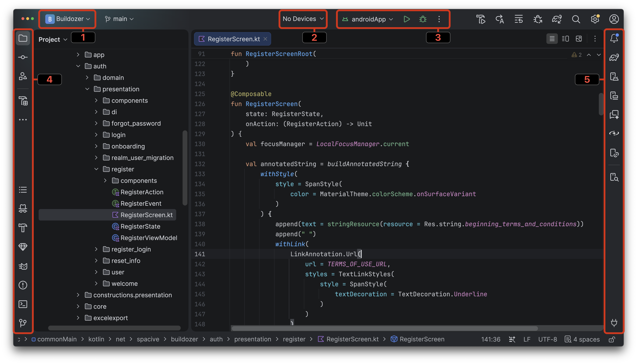Click 4 spaces indent setting
637x364 pixels.
coord(582,339)
